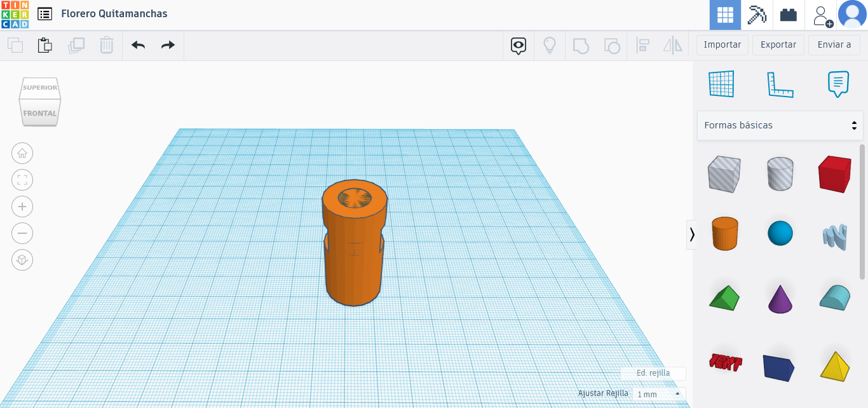The image size is (868, 408).
Task: Undo the last action
Action: pos(138,45)
